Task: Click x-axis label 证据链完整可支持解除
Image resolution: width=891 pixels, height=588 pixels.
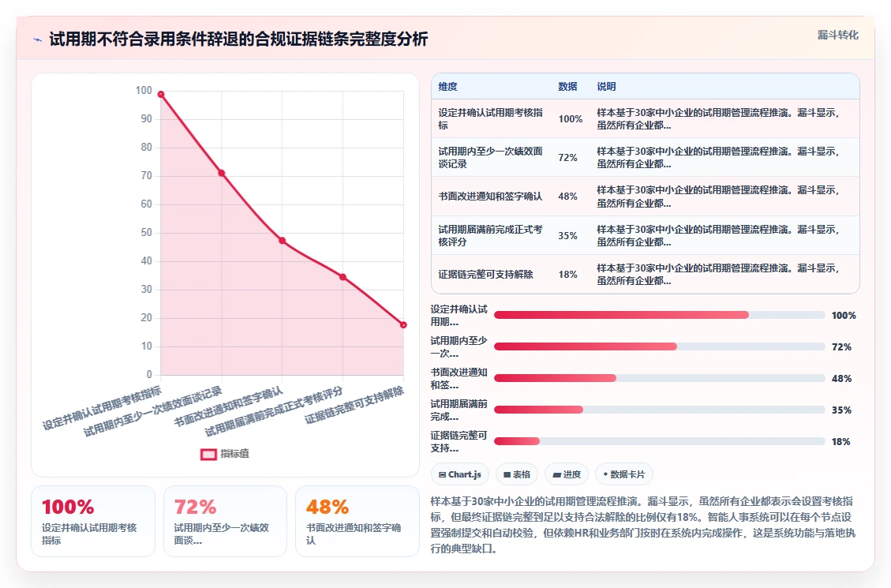Action: [x=354, y=405]
